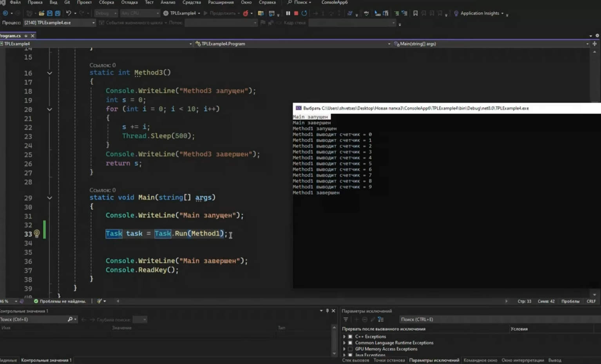
Task: Expand the C++ Exceptions tree node
Action: pos(344,337)
